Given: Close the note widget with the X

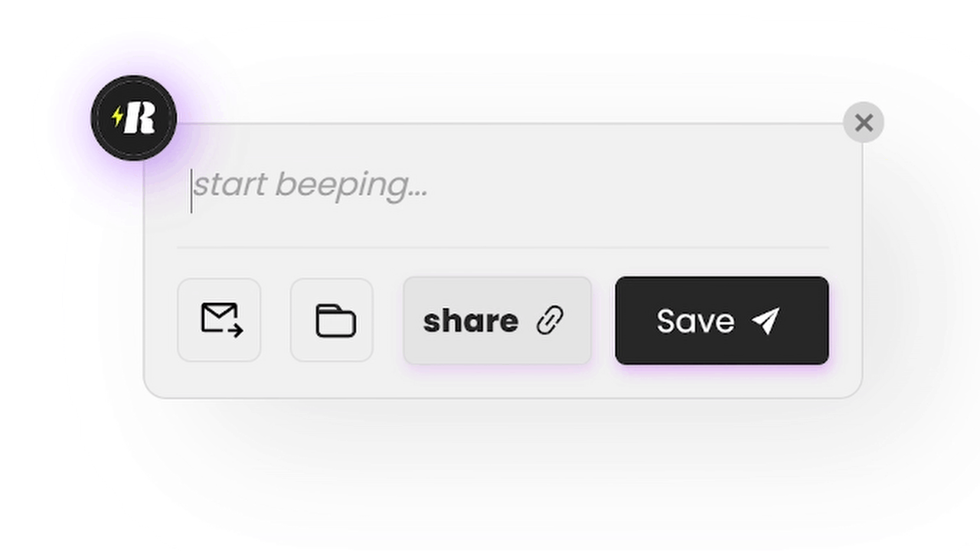Looking at the screenshot, I should click(864, 122).
